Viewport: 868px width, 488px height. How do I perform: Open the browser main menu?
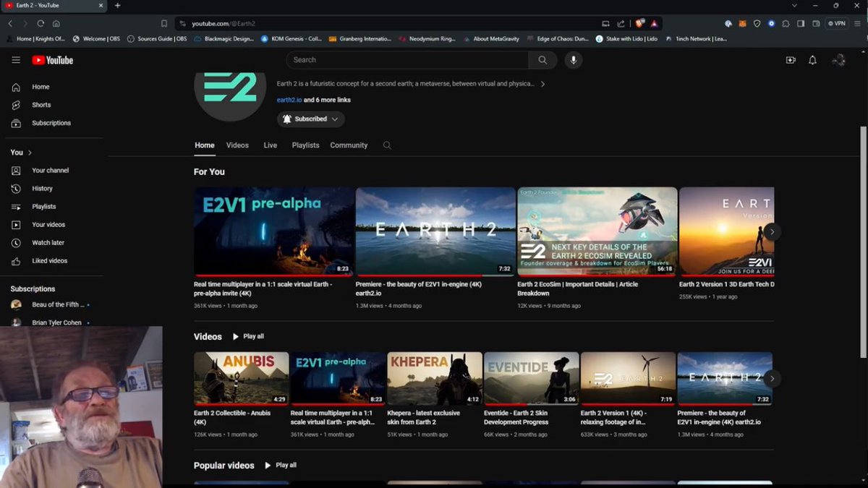858,23
